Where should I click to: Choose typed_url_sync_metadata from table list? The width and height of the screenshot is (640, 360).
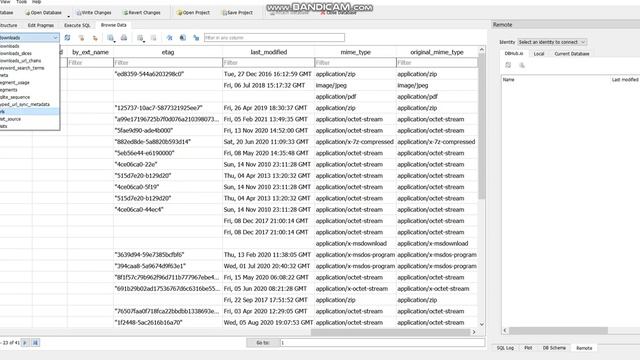coord(29,104)
